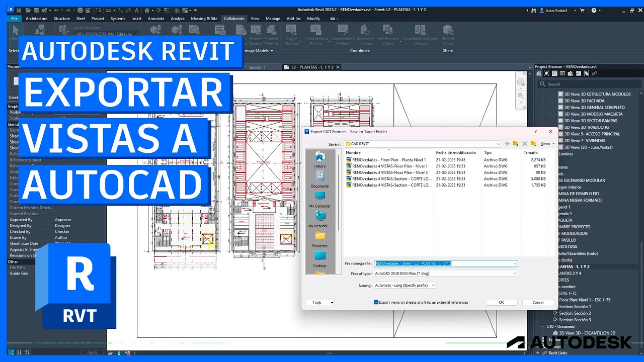Open Favorites in dialog sidebar
This screenshot has height=362, width=644.
click(x=320, y=239)
